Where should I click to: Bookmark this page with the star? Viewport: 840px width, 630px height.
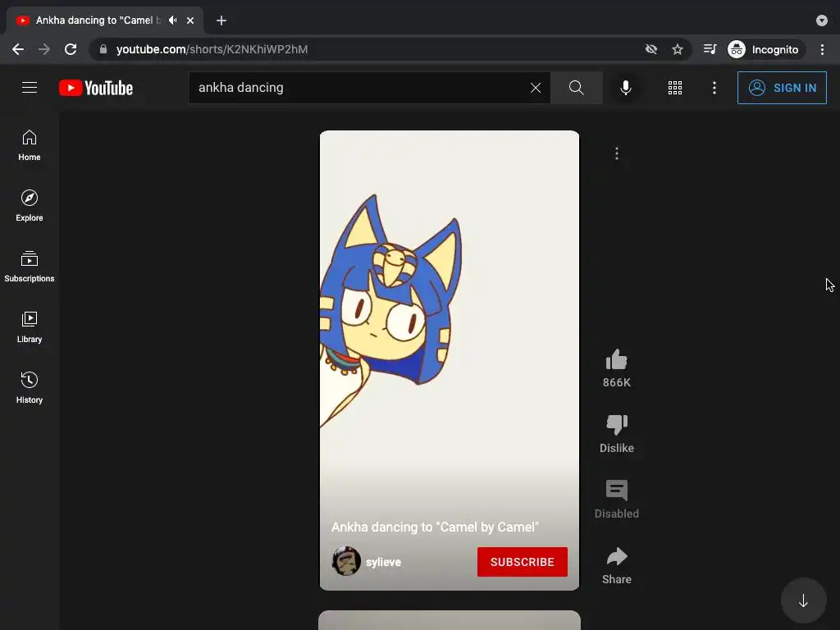(x=677, y=49)
